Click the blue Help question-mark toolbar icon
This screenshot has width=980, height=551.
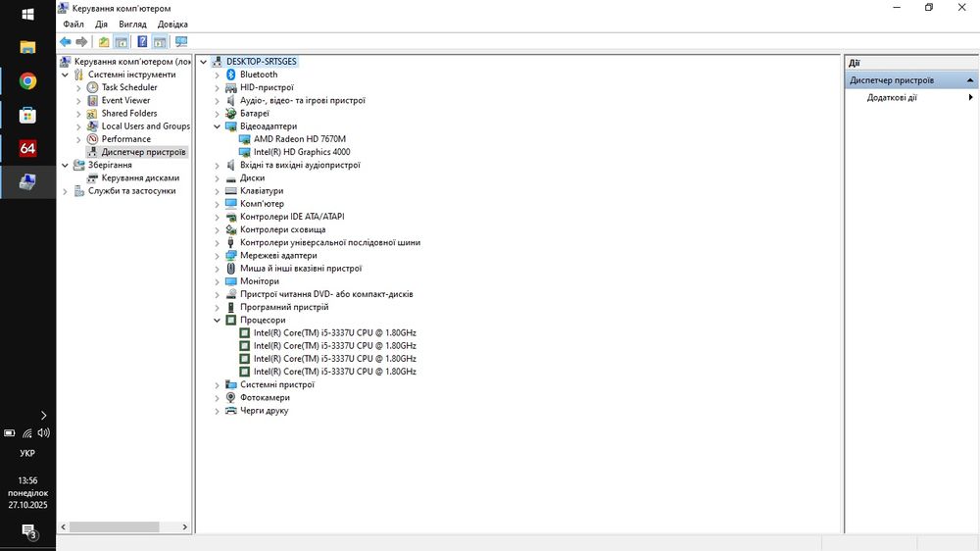click(142, 42)
